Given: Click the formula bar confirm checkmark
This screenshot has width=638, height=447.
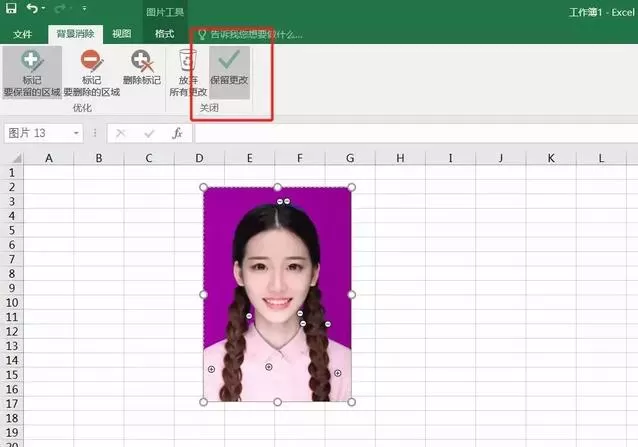Looking at the screenshot, I should pyautogui.click(x=149, y=133).
